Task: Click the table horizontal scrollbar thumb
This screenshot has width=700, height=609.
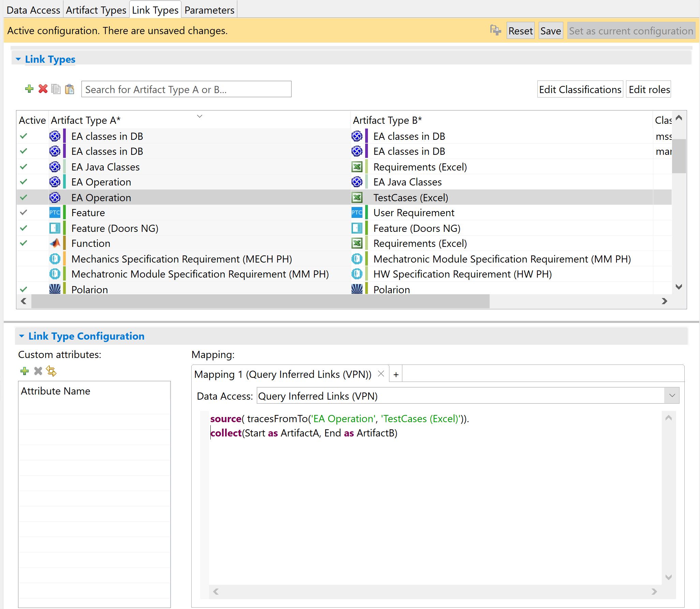Action: click(x=260, y=301)
